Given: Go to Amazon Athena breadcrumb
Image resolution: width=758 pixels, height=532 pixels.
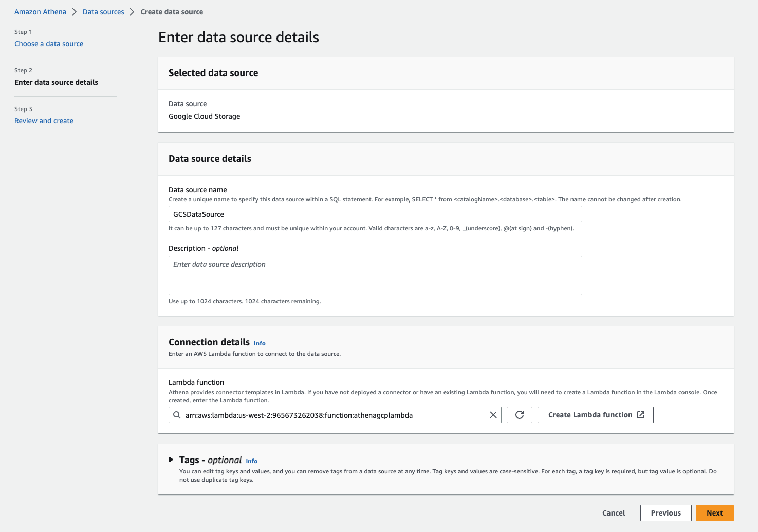Looking at the screenshot, I should pos(40,12).
